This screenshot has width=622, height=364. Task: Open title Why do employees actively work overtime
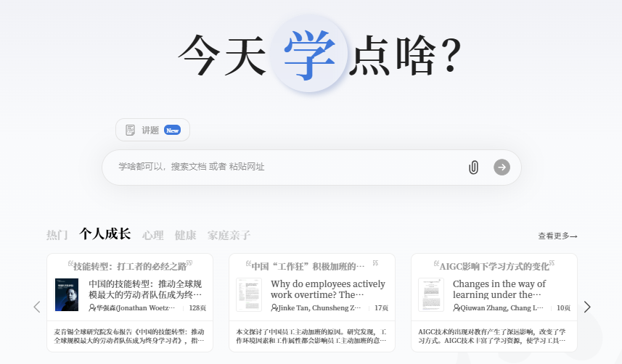(328, 289)
